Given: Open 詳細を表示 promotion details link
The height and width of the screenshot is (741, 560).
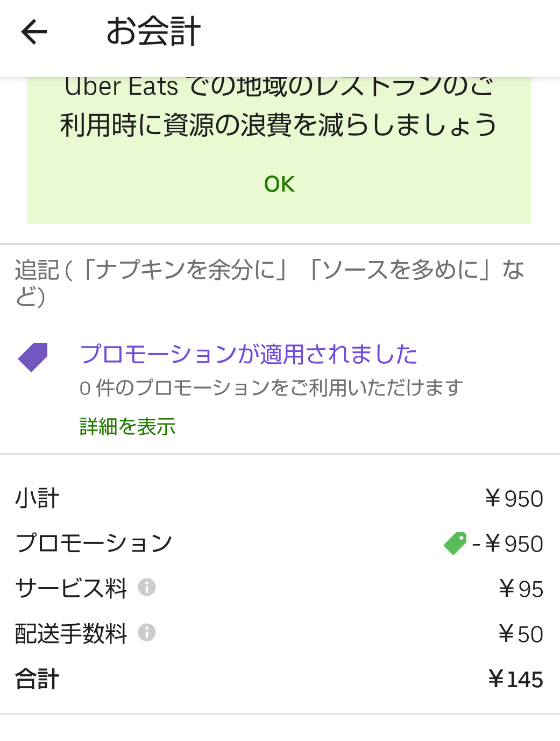Looking at the screenshot, I should tap(127, 427).
